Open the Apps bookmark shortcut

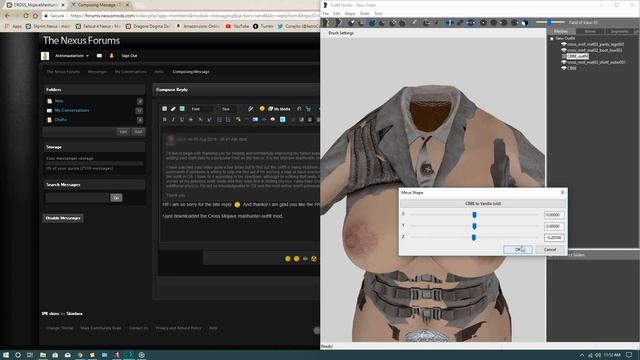coord(13,26)
